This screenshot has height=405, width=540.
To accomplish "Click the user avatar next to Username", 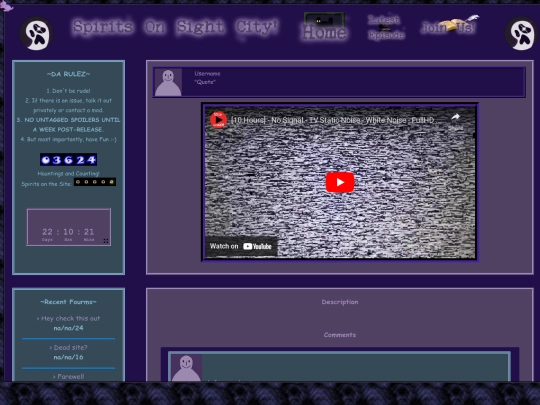I will [x=168, y=82].
